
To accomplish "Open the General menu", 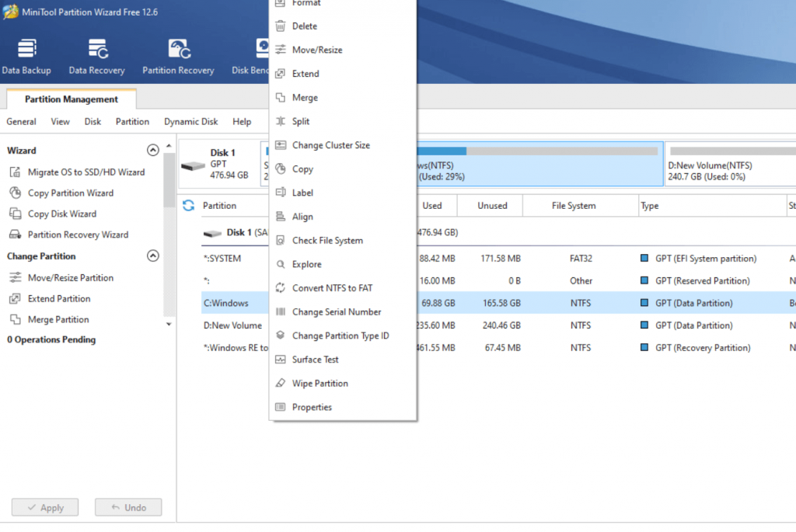I will (x=21, y=122).
